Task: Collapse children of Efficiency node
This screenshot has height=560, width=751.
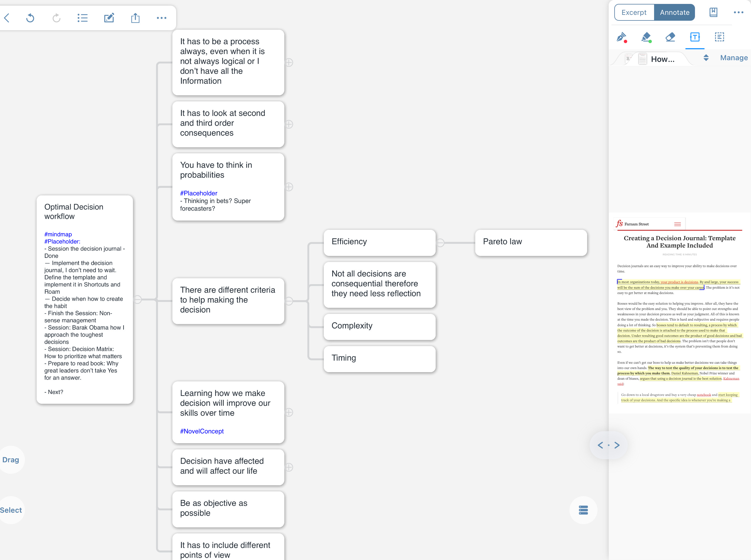Action: click(440, 243)
